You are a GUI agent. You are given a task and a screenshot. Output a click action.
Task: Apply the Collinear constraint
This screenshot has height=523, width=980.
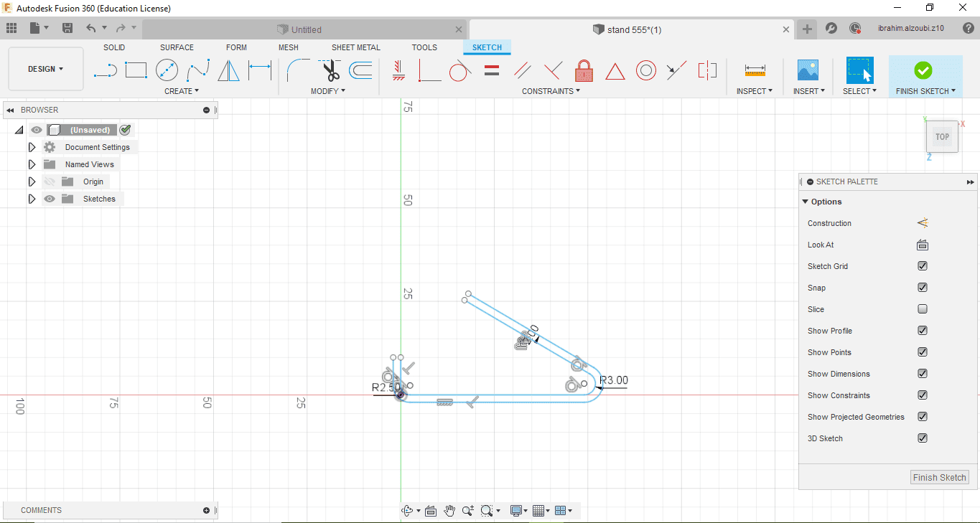[676, 70]
